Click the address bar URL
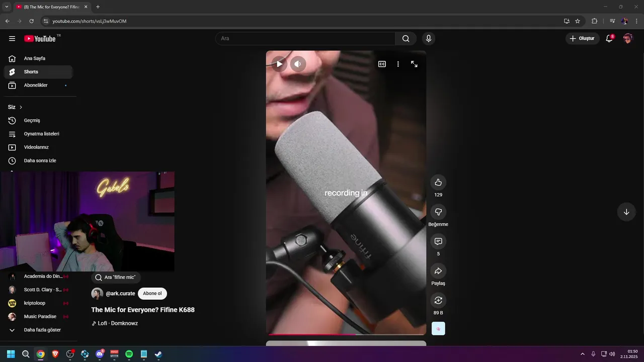This screenshot has height=362, width=644. tap(90, 21)
